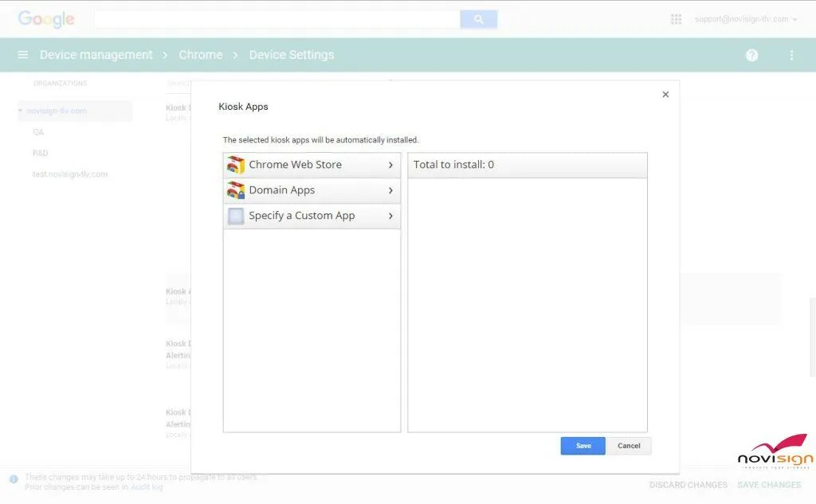Click the help question mark icon
The image size is (816, 504).
tap(751, 55)
